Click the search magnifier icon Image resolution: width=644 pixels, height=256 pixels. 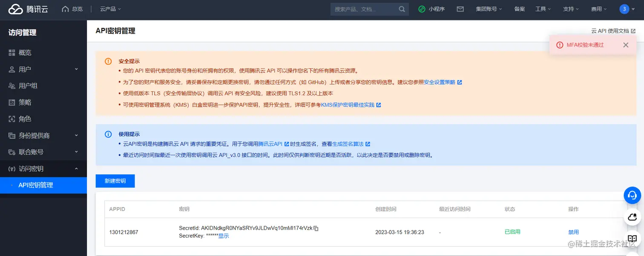(x=402, y=9)
